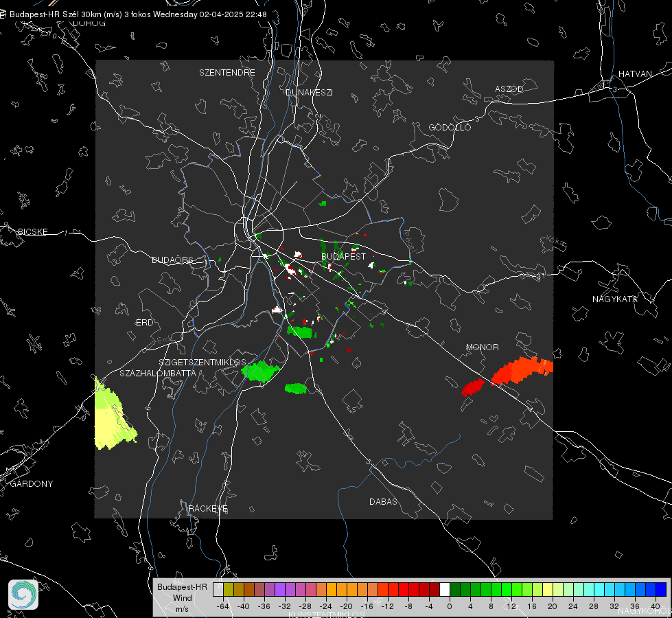Click the ASZOD city label
672x618 pixels.
(509, 89)
